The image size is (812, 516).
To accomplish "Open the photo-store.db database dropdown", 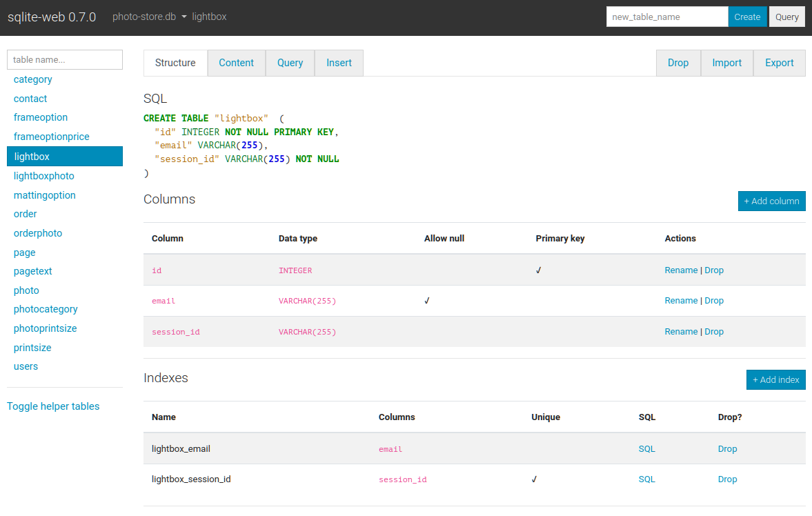I will 150,17.
